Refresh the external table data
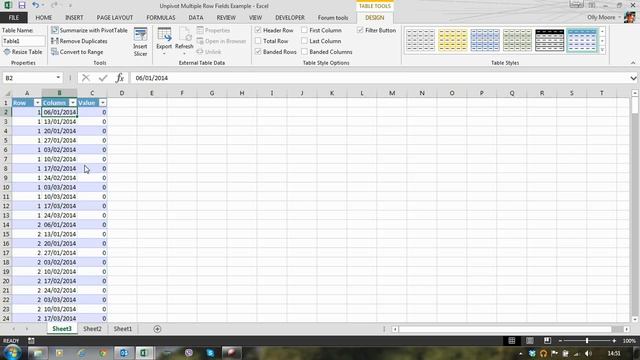 tap(184, 41)
